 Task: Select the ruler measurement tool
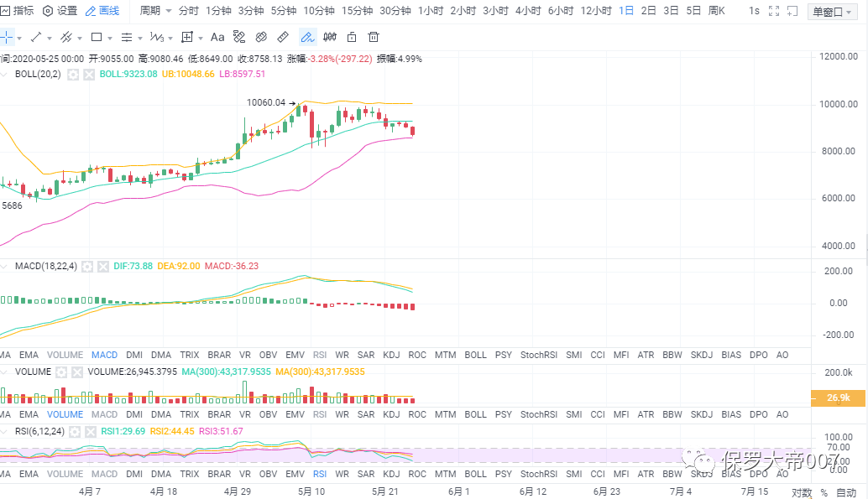pyautogui.click(x=283, y=37)
